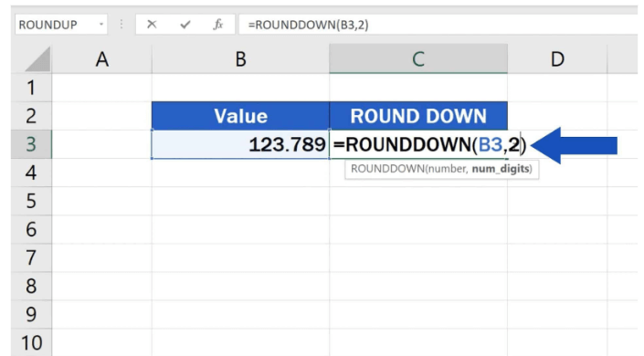Select row 9 header
The image size is (644, 356).
[x=31, y=315]
